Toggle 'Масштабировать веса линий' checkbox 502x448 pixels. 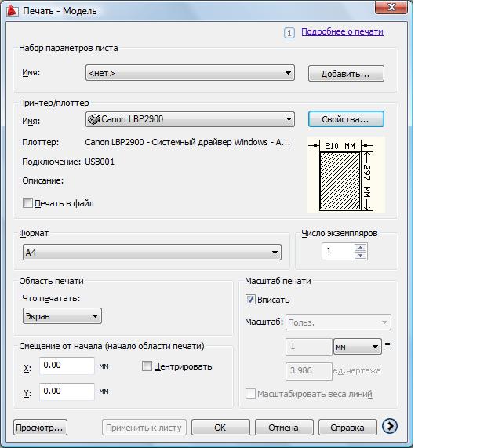pyautogui.click(x=250, y=394)
